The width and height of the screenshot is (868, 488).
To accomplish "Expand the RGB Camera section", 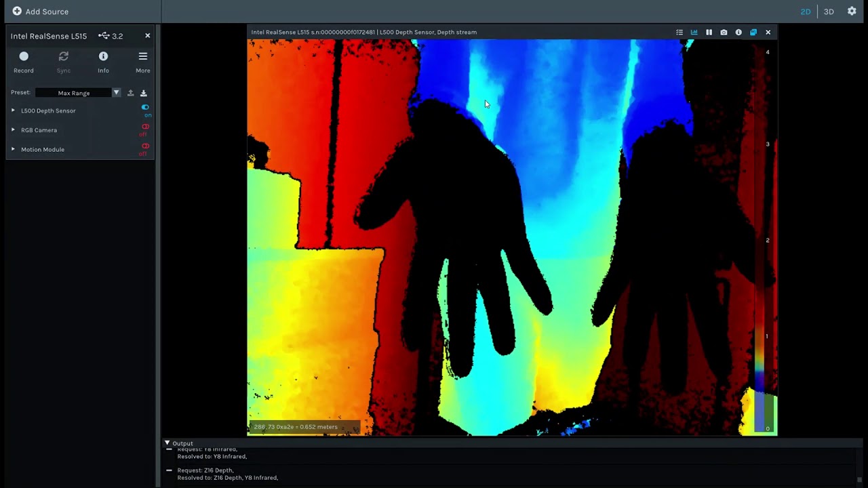I will point(13,130).
